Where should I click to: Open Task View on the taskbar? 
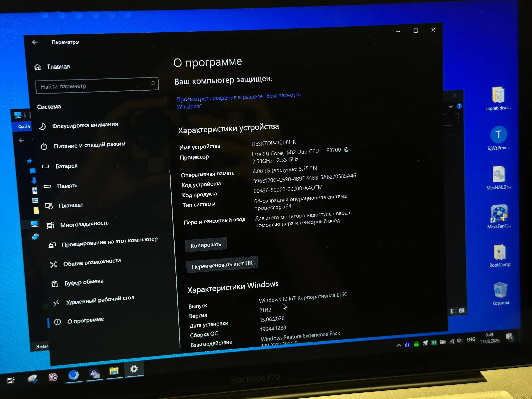(x=11, y=380)
